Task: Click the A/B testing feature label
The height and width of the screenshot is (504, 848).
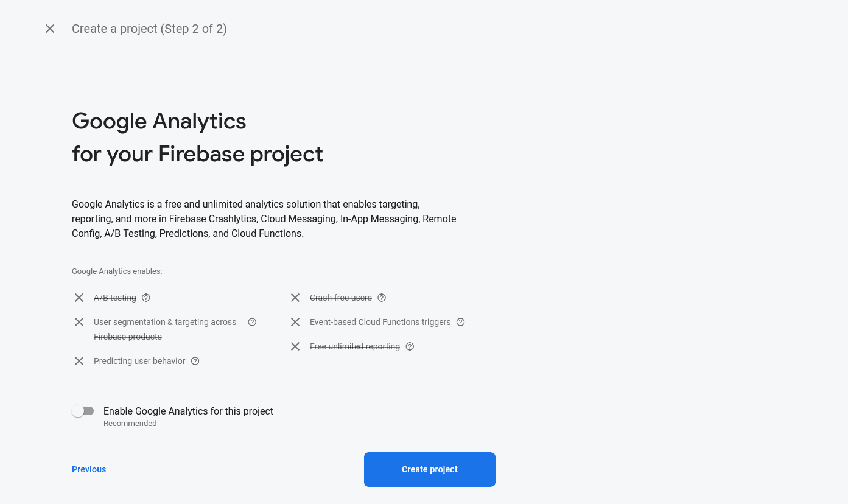Action: 115,298
